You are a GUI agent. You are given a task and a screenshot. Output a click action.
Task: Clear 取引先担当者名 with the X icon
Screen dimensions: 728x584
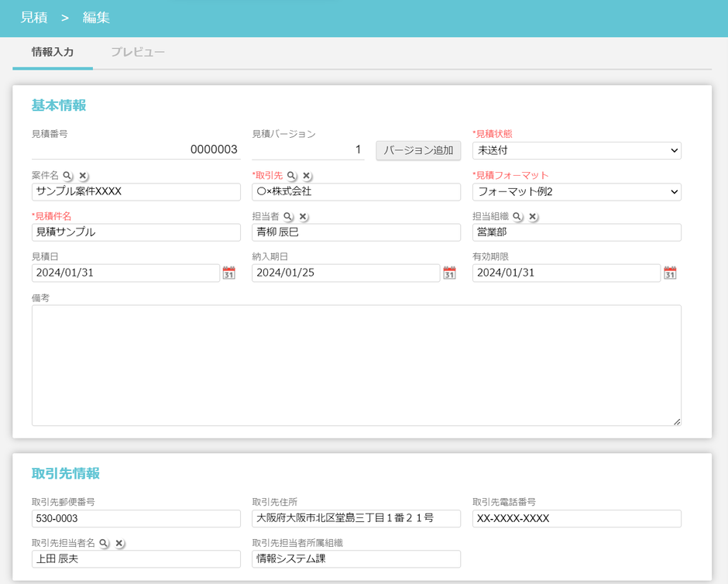(119, 544)
